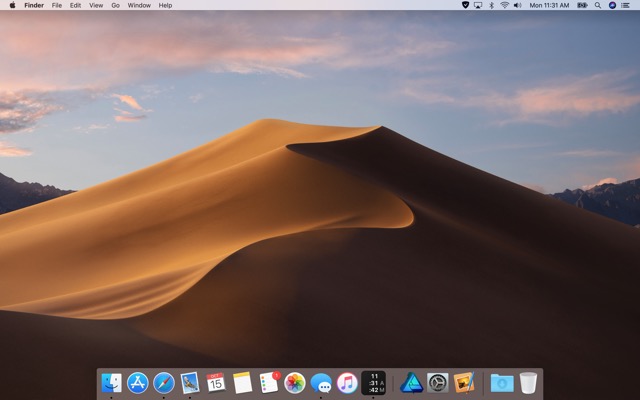Open the Help menu
640x400 pixels.
pyautogui.click(x=165, y=5)
